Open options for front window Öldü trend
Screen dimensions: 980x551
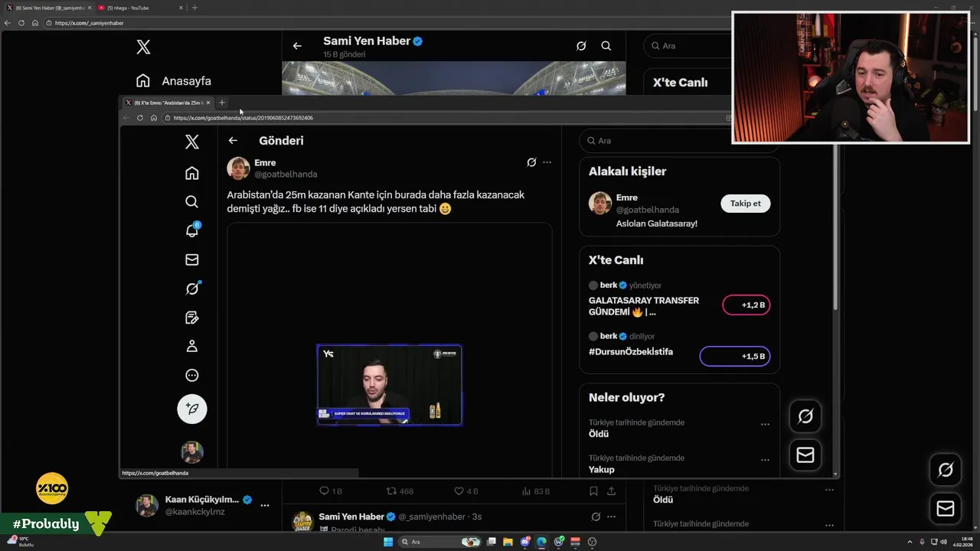coord(765,424)
